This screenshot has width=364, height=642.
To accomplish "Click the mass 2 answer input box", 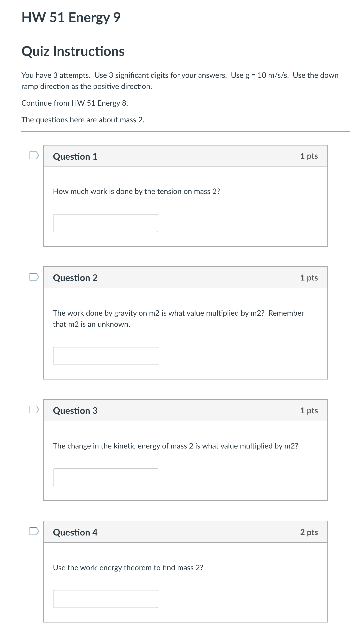I will click(x=105, y=599).
